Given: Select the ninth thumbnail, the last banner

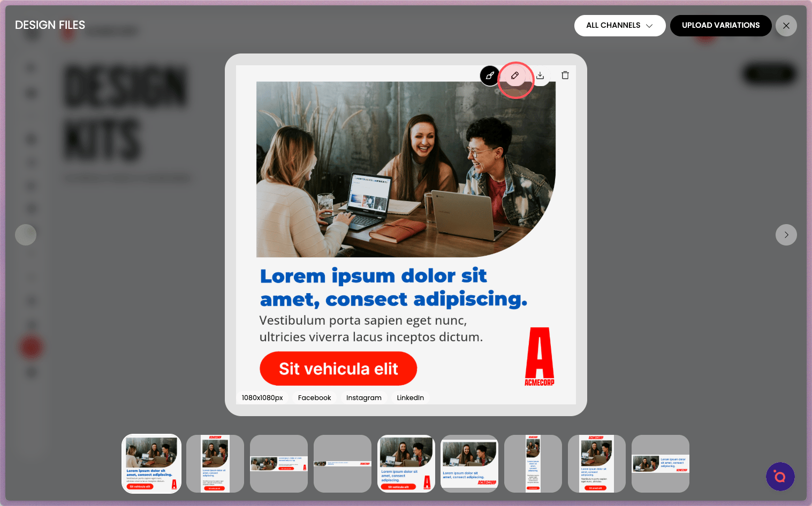Looking at the screenshot, I should click(661, 464).
